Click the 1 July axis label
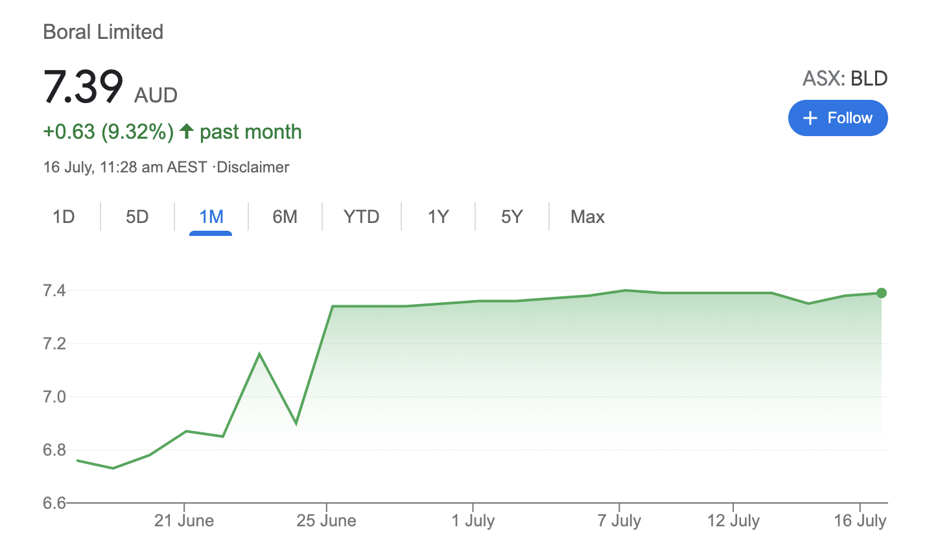This screenshot has width=927, height=560. point(473,520)
